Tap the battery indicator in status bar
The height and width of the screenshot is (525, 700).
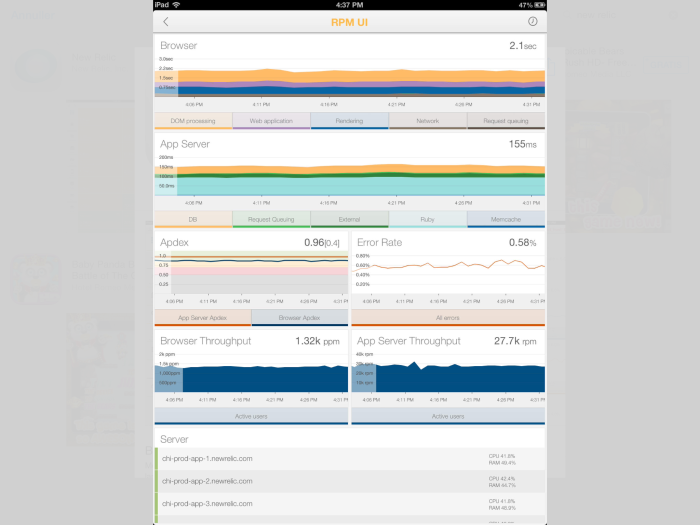pyautogui.click(x=540, y=5)
